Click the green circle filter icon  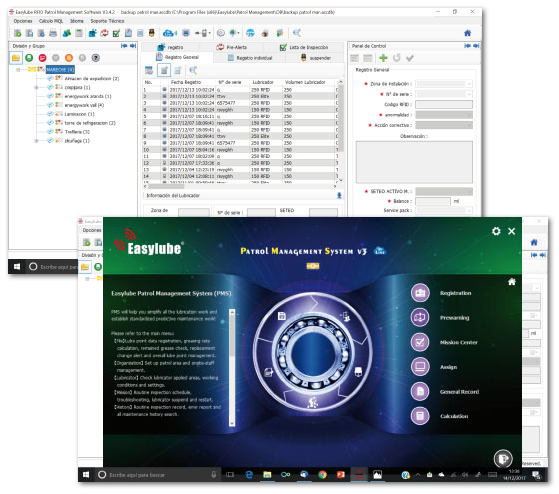29,58
